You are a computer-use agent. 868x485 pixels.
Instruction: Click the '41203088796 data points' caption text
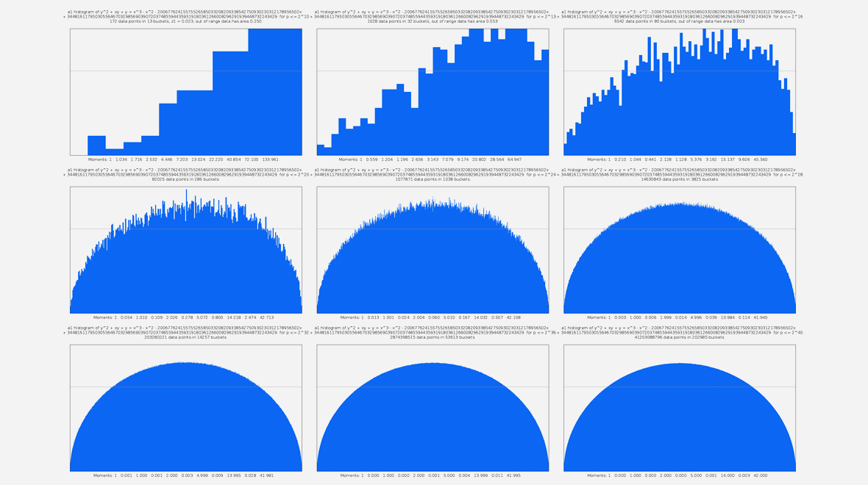[680, 337]
